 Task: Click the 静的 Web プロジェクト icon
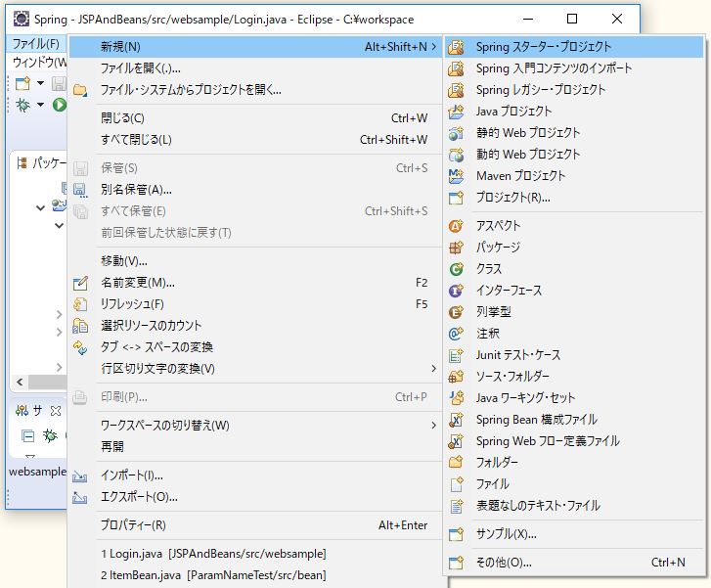(456, 133)
